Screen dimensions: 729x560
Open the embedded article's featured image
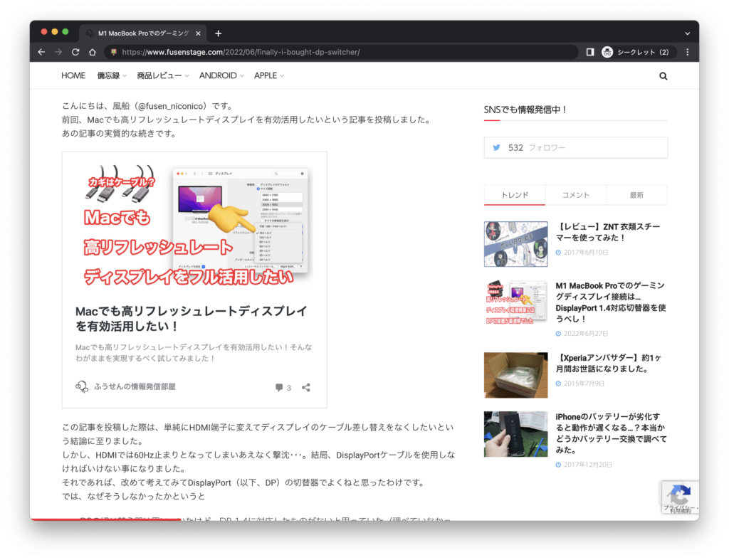pos(194,225)
